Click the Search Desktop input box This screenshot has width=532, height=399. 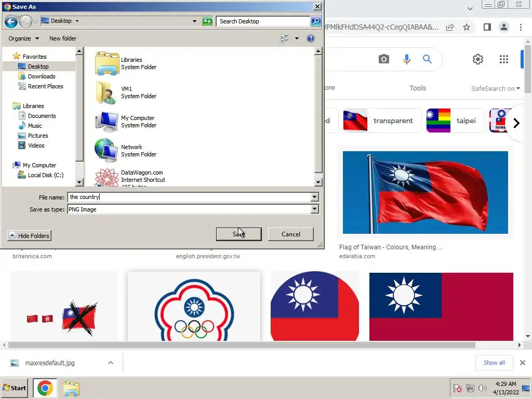click(263, 21)
